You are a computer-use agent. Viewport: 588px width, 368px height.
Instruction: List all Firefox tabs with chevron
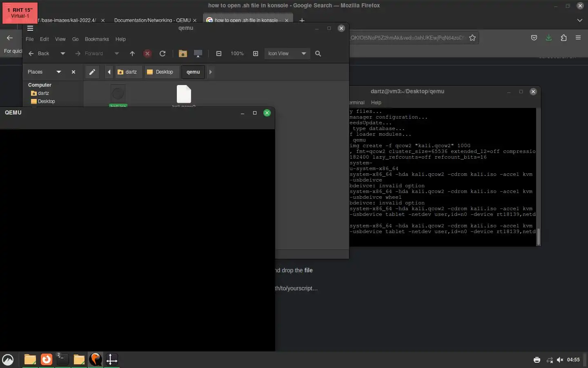click(580, 20)
